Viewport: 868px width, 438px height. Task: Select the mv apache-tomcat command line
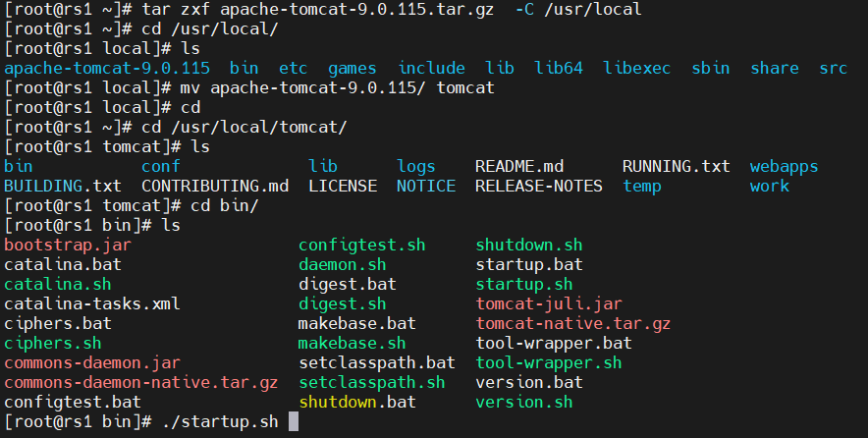click(x=337, y=87)
